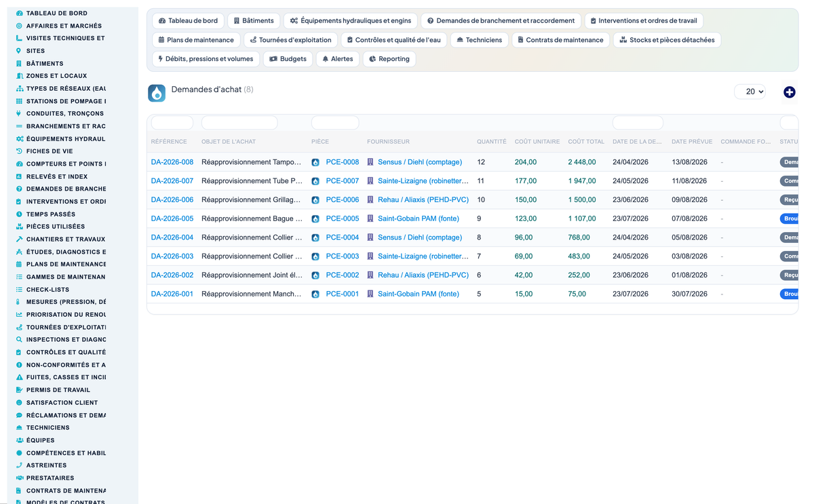Open the Alertes button
The image size is (814, 504).
(x=337, y=59)
